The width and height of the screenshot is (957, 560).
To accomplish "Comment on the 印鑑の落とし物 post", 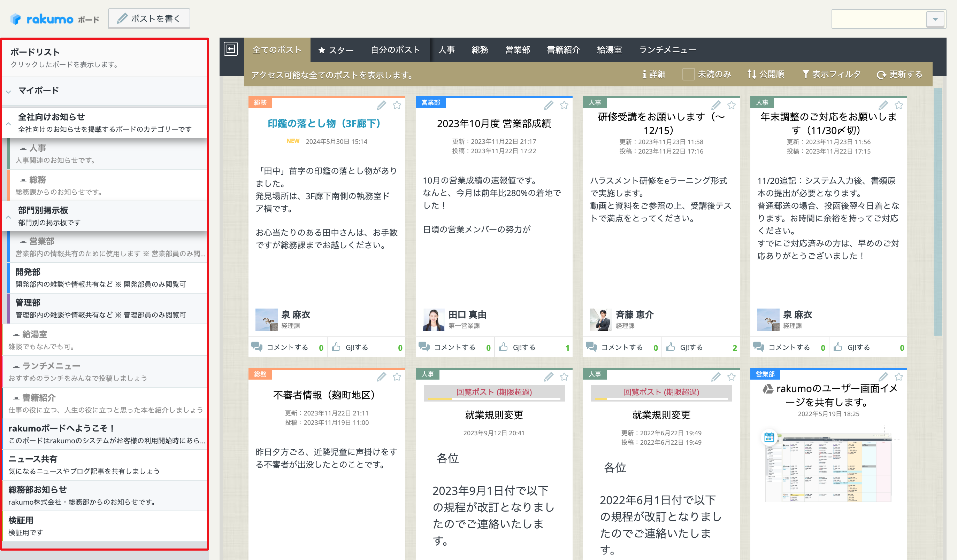I will [287, 347].
